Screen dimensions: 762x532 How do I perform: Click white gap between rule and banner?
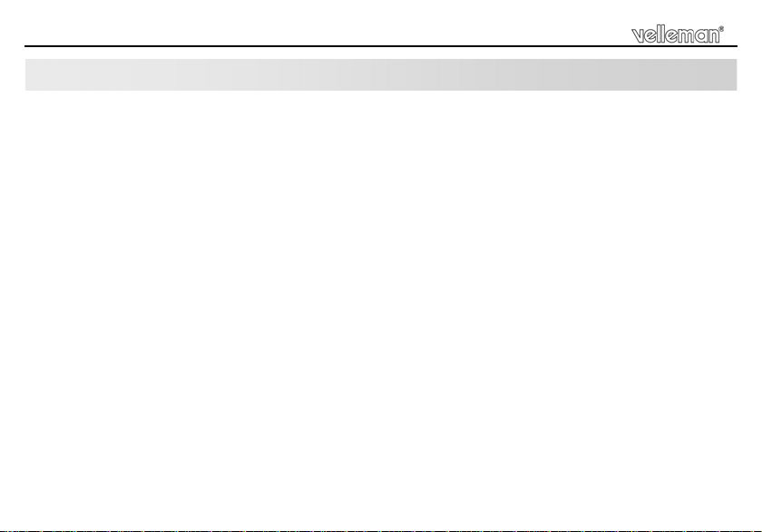[381, 53]
